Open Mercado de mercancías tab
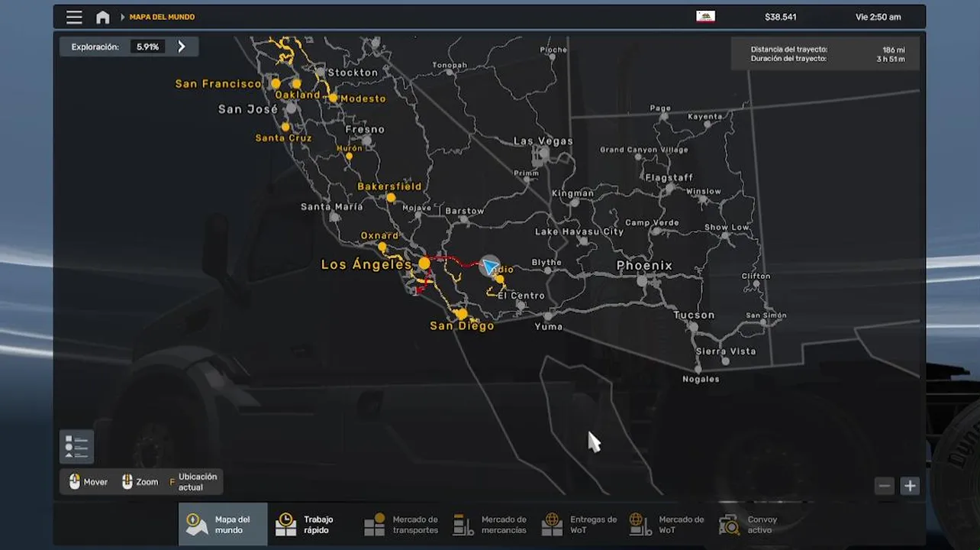This screenshot has width=980, height=550. coord(489,524)
